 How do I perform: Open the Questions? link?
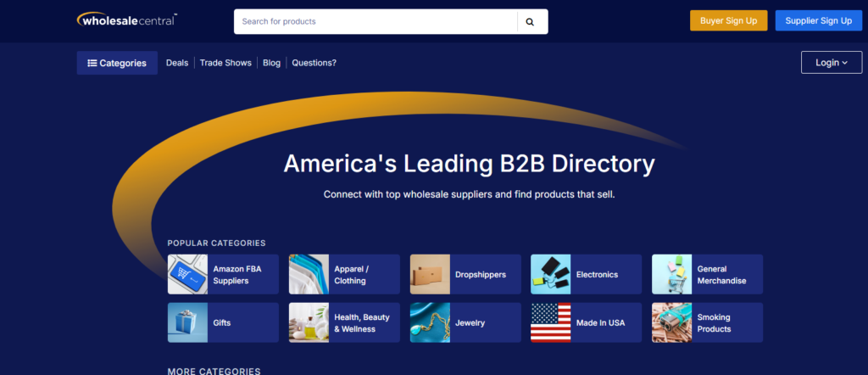pos(314,63)
